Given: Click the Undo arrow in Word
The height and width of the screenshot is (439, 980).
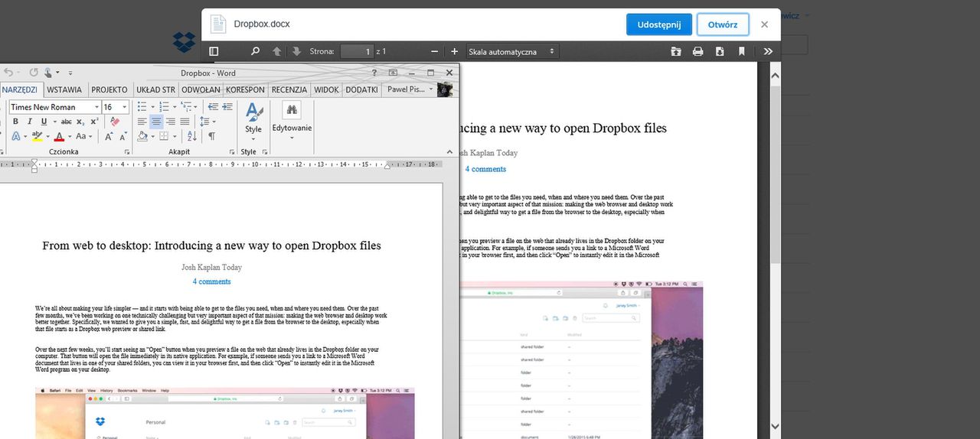Looking at the screenshot, I should (x=8, y=73).
